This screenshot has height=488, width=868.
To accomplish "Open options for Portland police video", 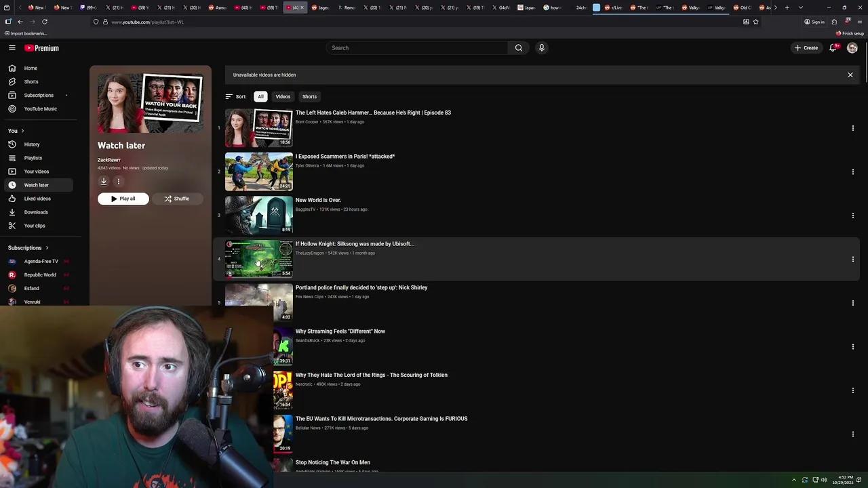I will [852, 303].
